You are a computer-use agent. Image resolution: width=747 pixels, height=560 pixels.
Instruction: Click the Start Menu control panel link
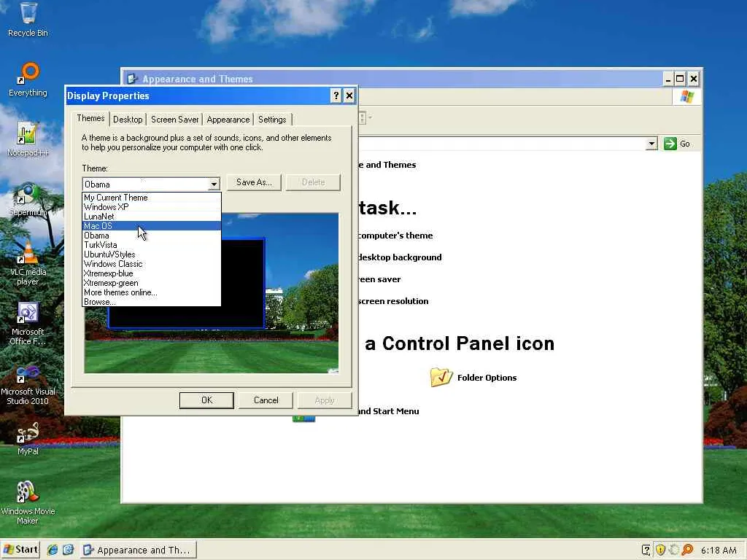click(x=388, y=411)
